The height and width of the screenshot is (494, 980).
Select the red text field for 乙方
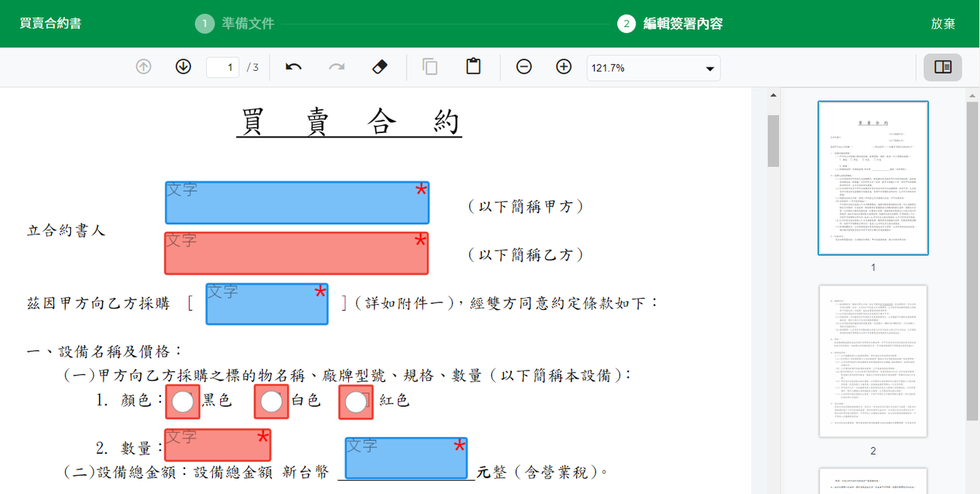(x=296, y=254)
